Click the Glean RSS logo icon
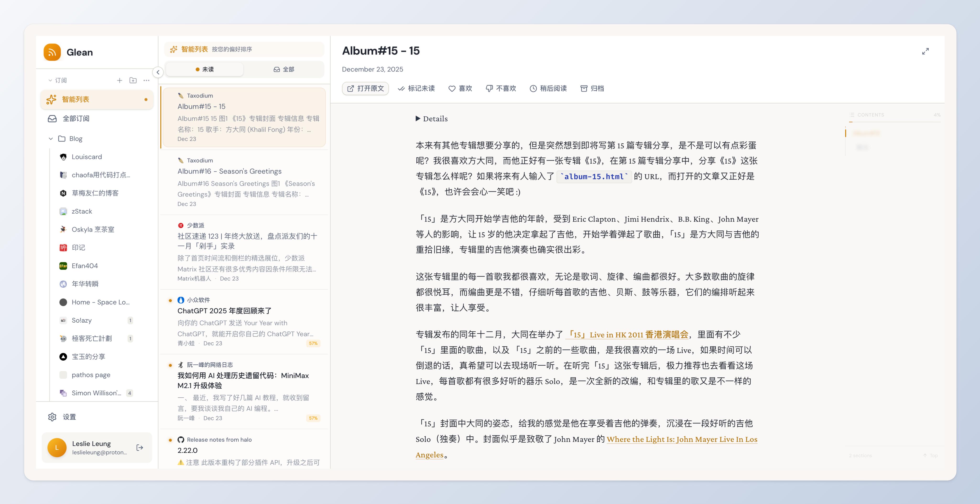This screenshot has height=504, width=980. (53, 52)
